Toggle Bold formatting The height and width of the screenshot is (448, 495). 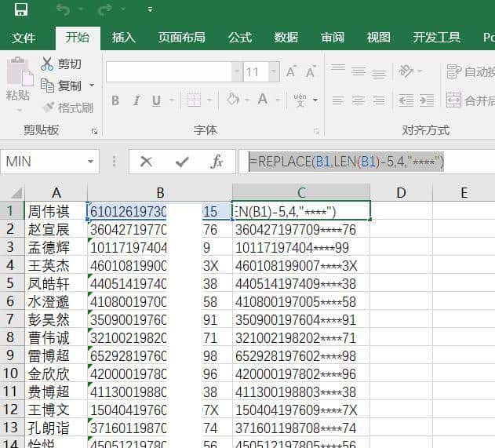click(x=115, y=100)
